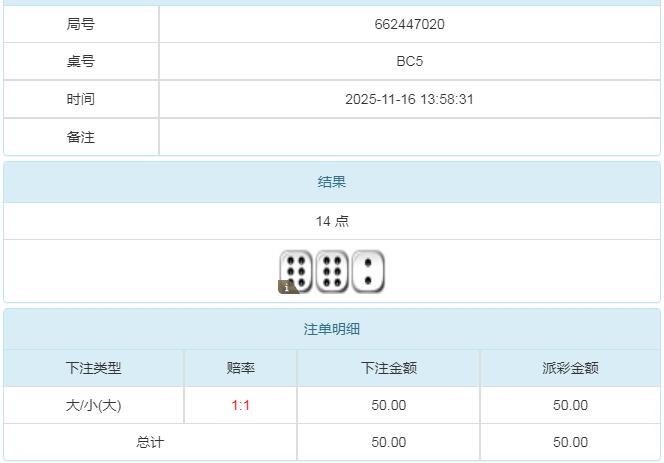Click the timestamp 2025-11-16 13:58:31
This screenshot has width=664, height=463.
tap(409, 99)
